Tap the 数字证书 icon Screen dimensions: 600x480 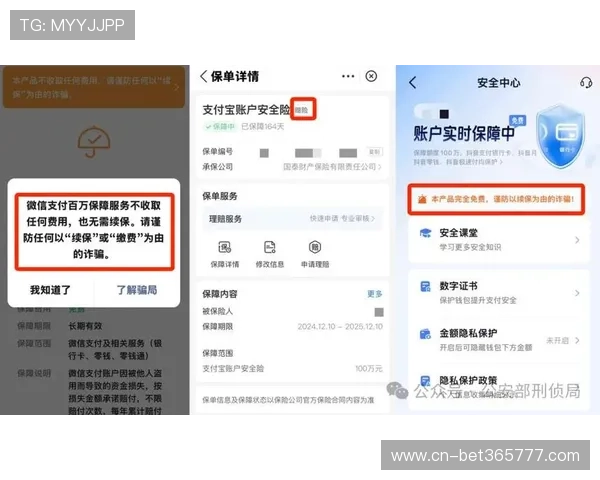(426, 286)
